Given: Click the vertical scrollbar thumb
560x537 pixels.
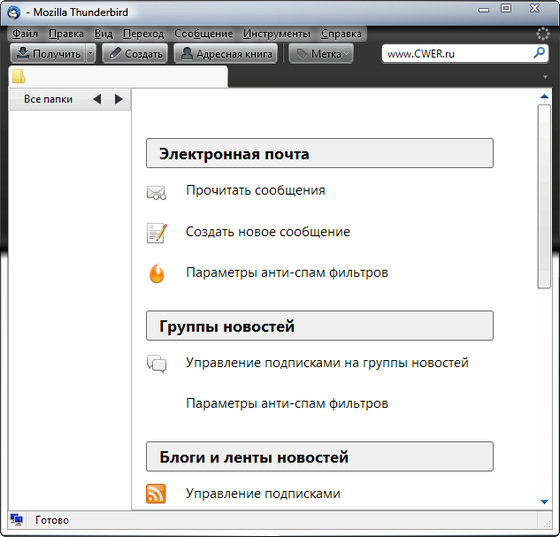Looking at the screenshot, I should [544, 196].
